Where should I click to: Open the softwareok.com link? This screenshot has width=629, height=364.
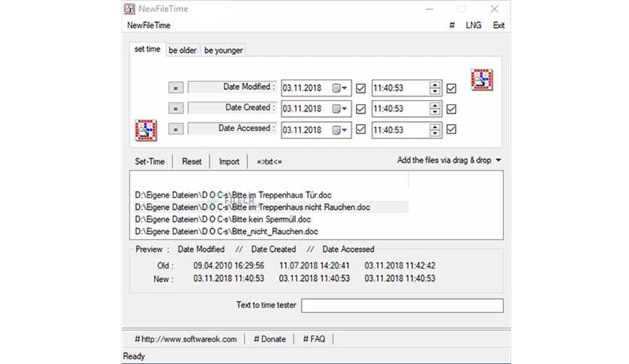point(186,338)
